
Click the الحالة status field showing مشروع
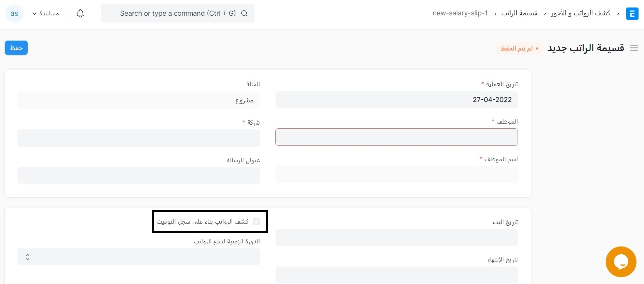pos(139,100)
